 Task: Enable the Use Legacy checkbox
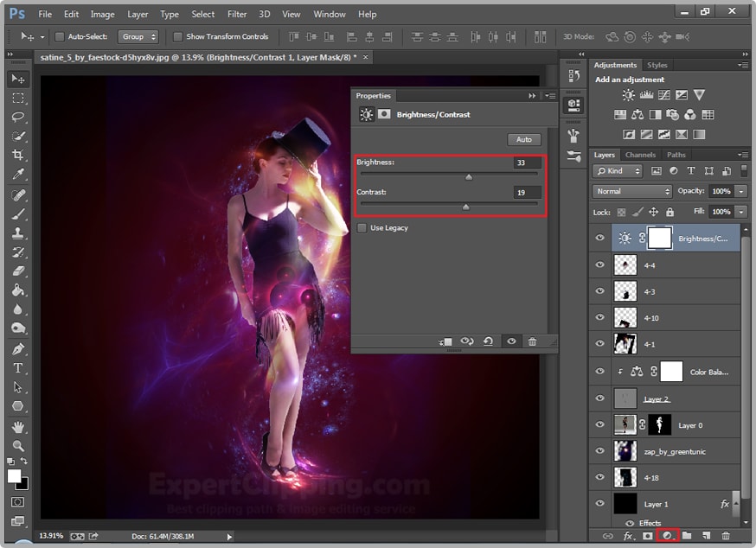[x=362, y=227]
